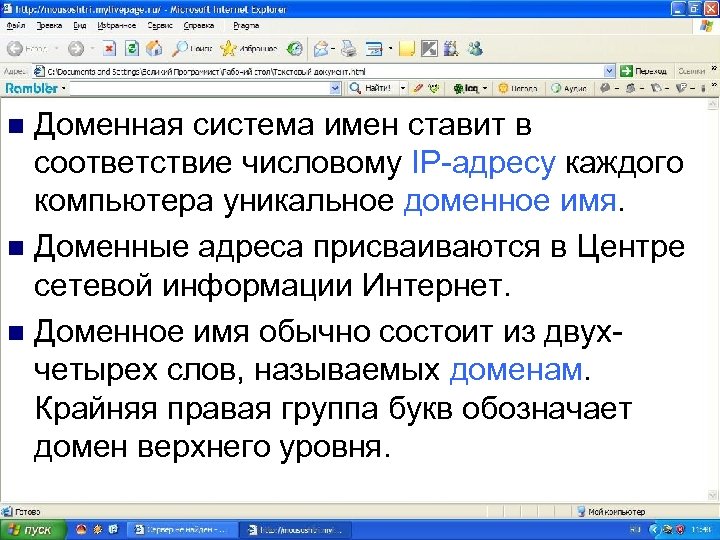Click the Edit page toolbar icon

[x=374, y=48]
